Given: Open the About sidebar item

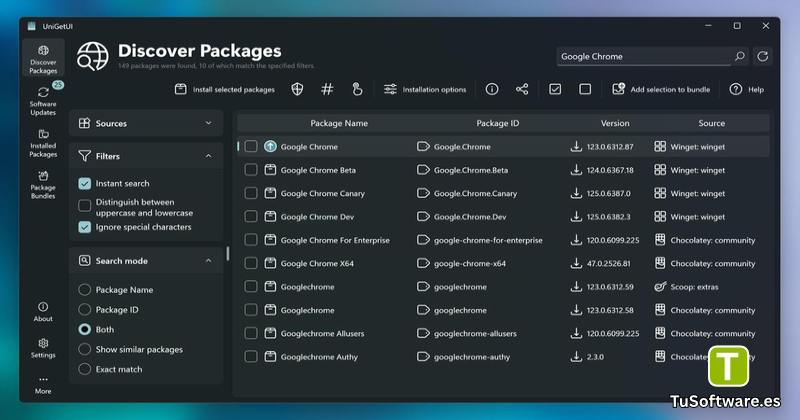Looking at the screenshot, I should click(43, 311).
